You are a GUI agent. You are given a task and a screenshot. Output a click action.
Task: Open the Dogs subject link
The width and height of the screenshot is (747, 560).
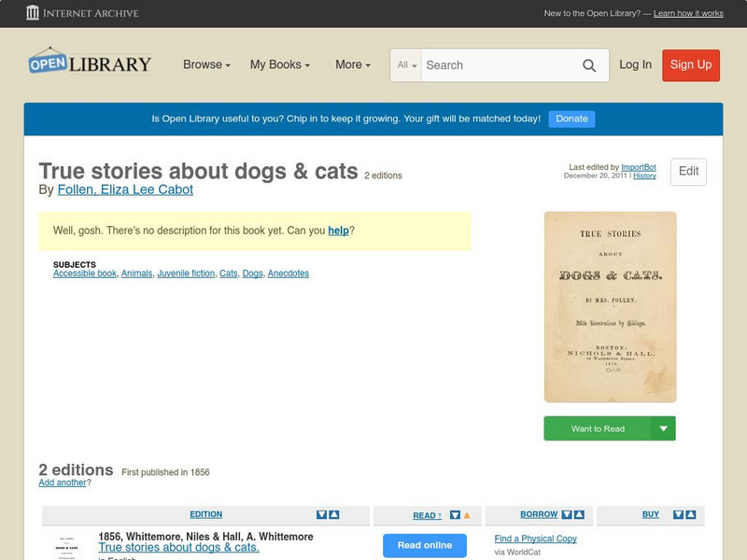[x=252, y=273]
